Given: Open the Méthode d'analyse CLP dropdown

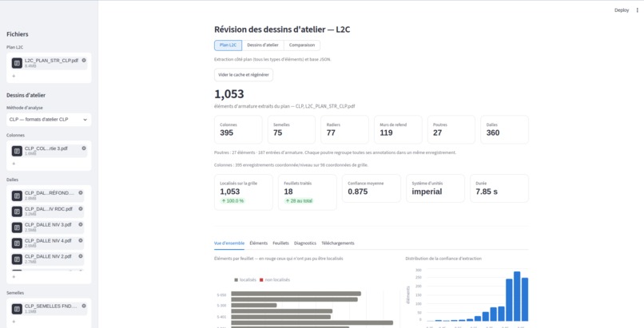Looking at the screenshot, I should point(49,120).
